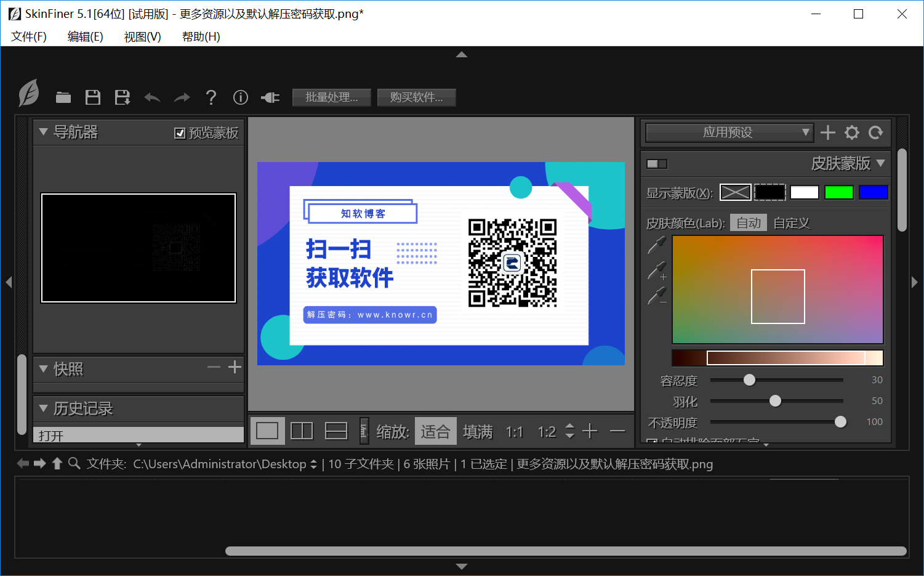Image resolution: width=924 pixels, height=576 pixels.
Task: Click the SkinFiner feather logo icon
Action: click(x=29, y=94)
